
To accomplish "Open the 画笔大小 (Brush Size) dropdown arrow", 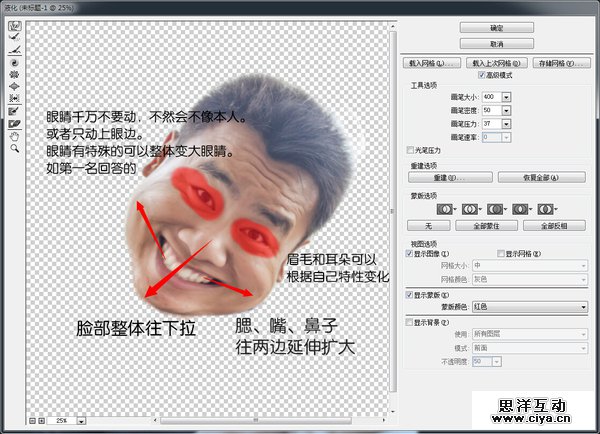I will (x=506, y=97).
